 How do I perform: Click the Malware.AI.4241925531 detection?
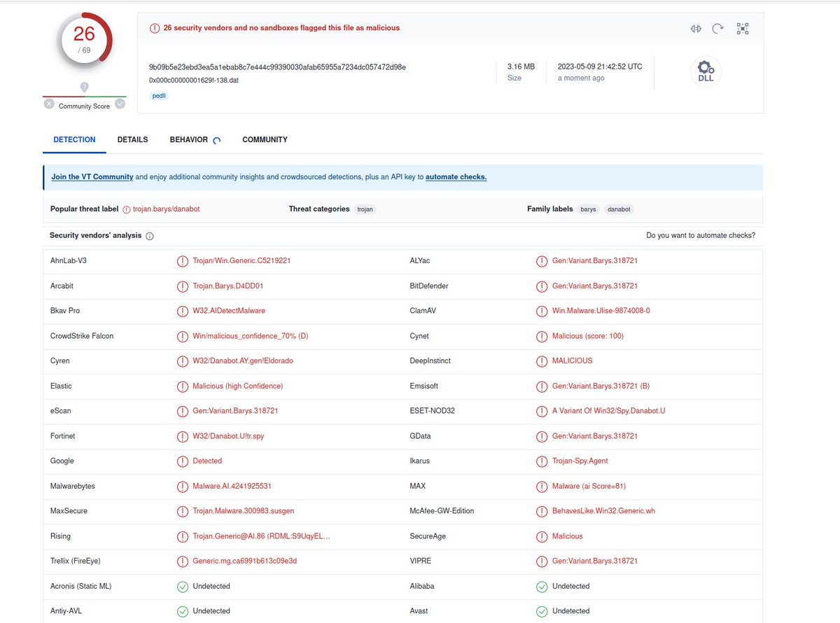coord(232,486)
